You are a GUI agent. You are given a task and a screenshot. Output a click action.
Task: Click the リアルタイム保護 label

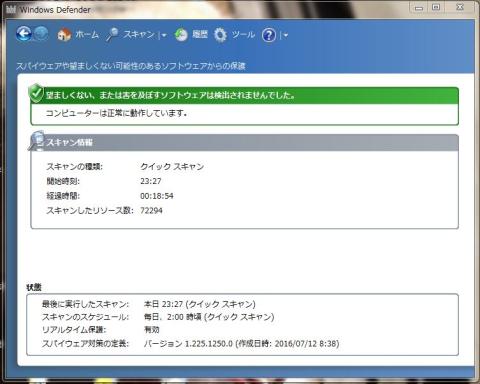[74, 330]
